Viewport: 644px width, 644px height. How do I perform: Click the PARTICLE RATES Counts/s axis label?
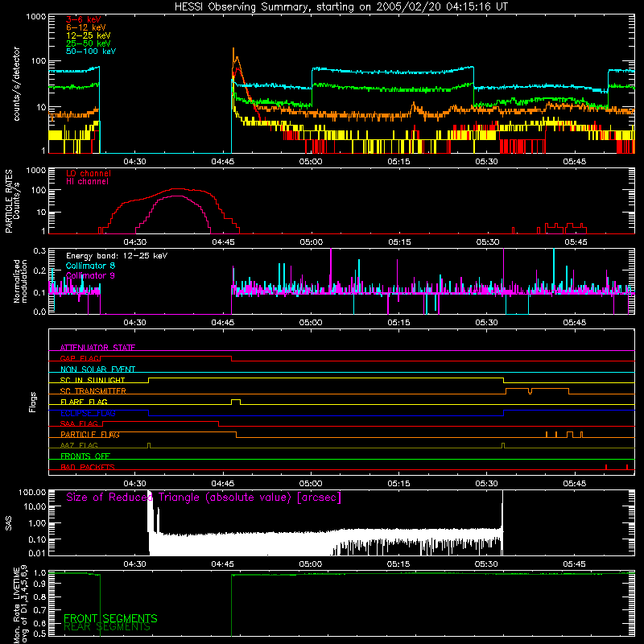(12, 201)
